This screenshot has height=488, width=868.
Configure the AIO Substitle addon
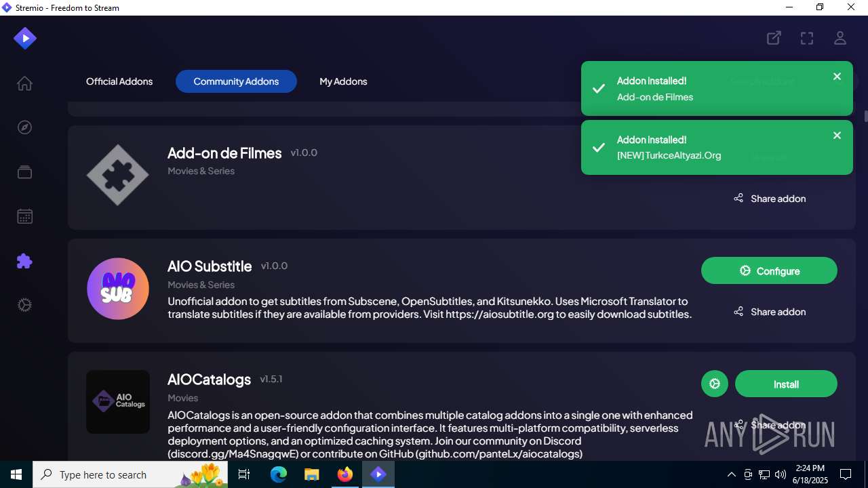click(769, 270)
